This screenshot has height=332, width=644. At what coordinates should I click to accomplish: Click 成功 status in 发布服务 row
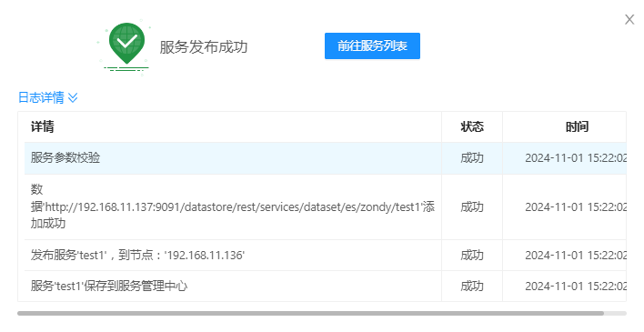click(472, 256)
